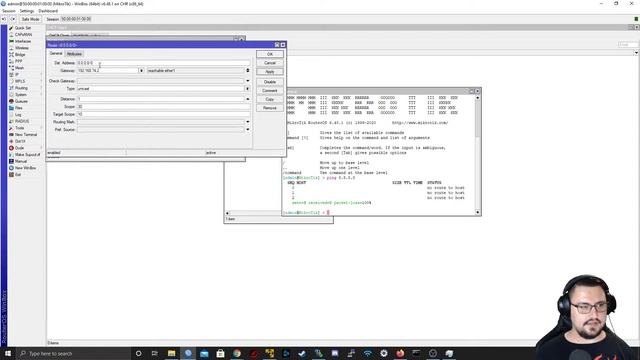Click the Gateway add/remove stepper arrows
The image size is (640, 360).
pos(248,71)
